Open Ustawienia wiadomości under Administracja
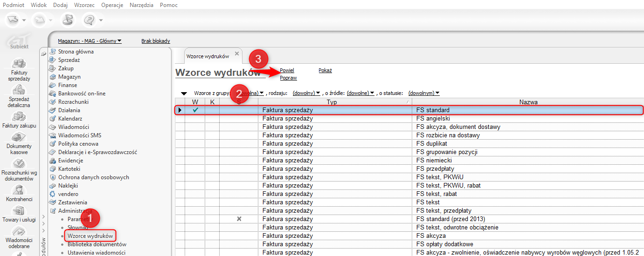This screenshot has height=256, width=644. (96, 253)
